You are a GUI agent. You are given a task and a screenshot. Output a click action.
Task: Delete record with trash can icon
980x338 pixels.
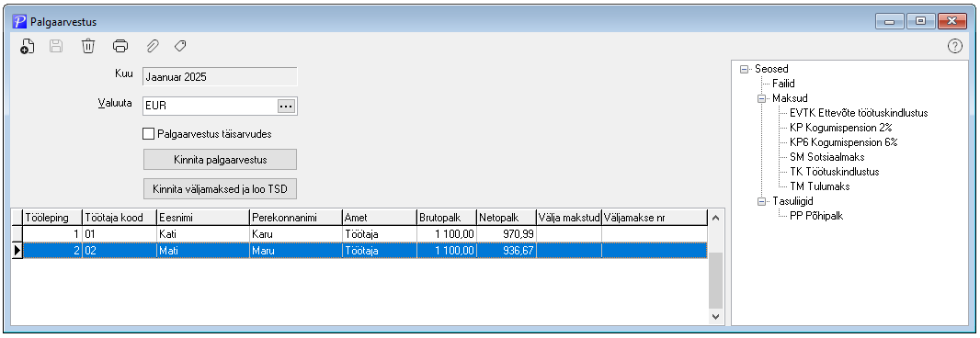click(88, 46)
